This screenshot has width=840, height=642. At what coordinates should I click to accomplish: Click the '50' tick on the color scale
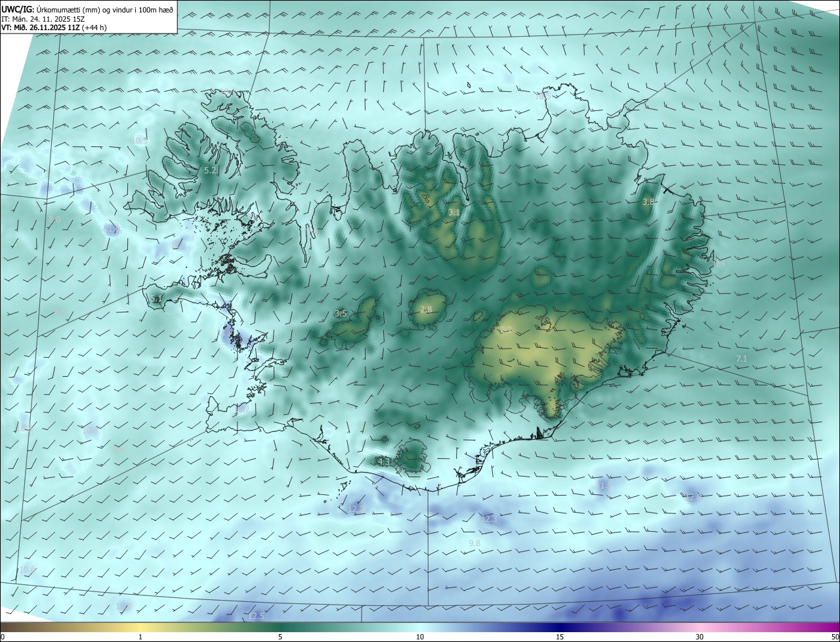click(835, 637)
